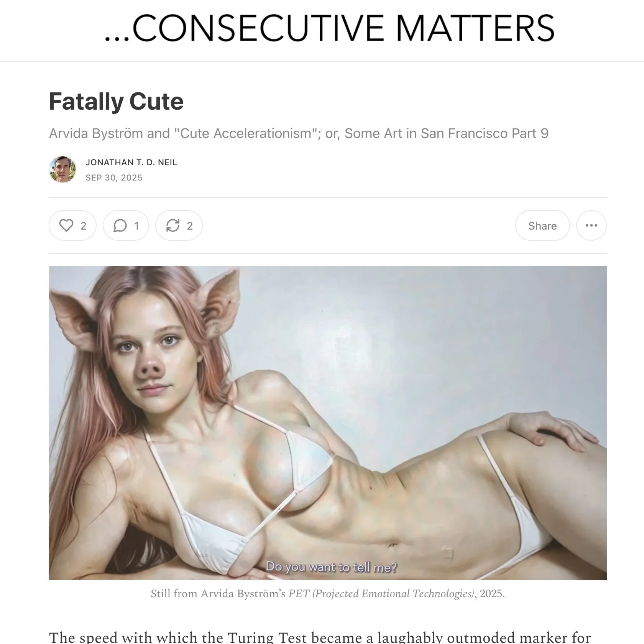Click the comment count number 1
The width and height of the screenshot is (644, 644).
136,226
